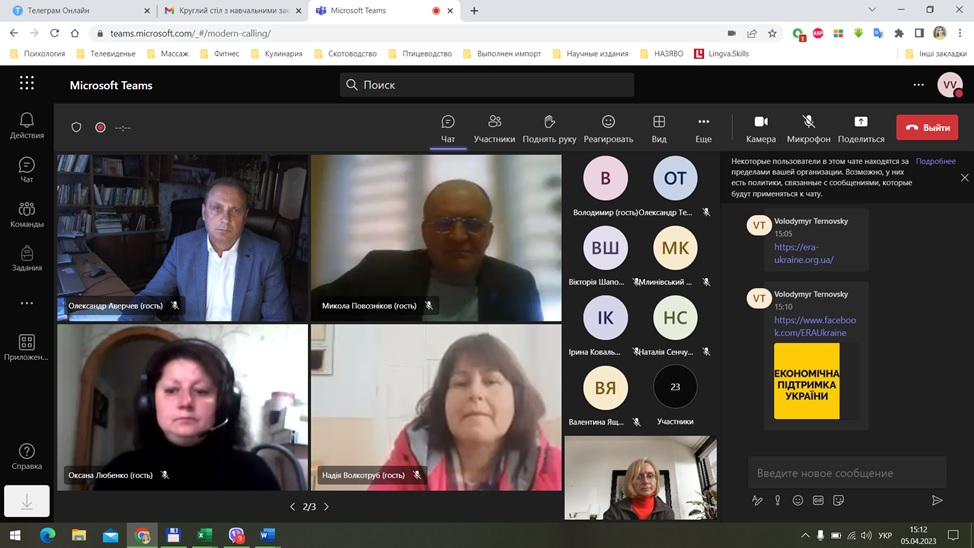This screenshot has width=974, height=548.
Task: Open Команды in left sidebar
Action: click(x=27, y=214)
